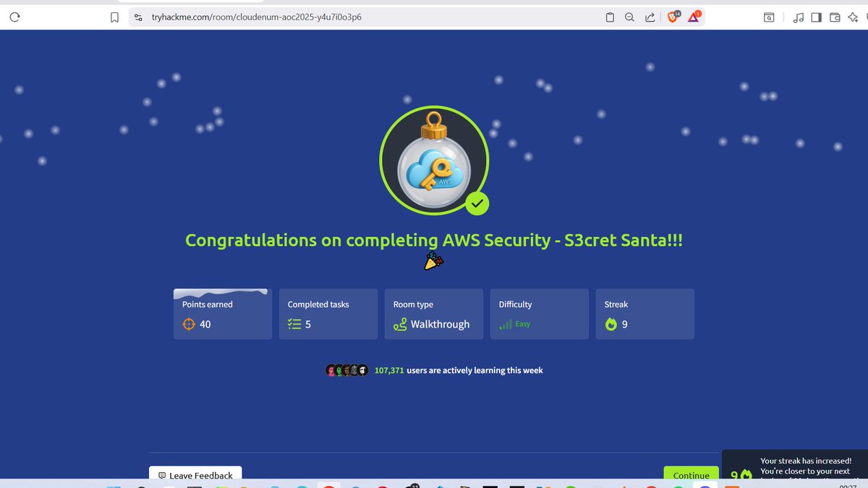
Task: Toggle the vertical split view icon
Action: click(x=818, y=17)
